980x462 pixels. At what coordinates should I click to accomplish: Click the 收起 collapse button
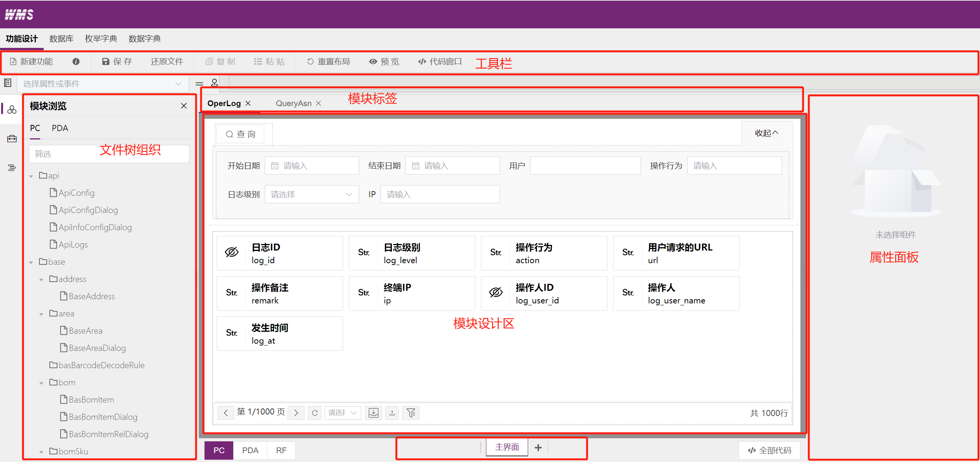pyautogui.click(x=766, y=133)
